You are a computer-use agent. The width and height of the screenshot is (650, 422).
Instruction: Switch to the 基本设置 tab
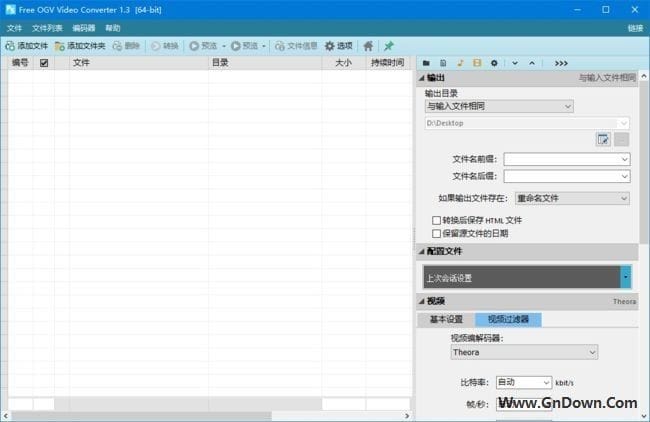[x=446, y=319]
